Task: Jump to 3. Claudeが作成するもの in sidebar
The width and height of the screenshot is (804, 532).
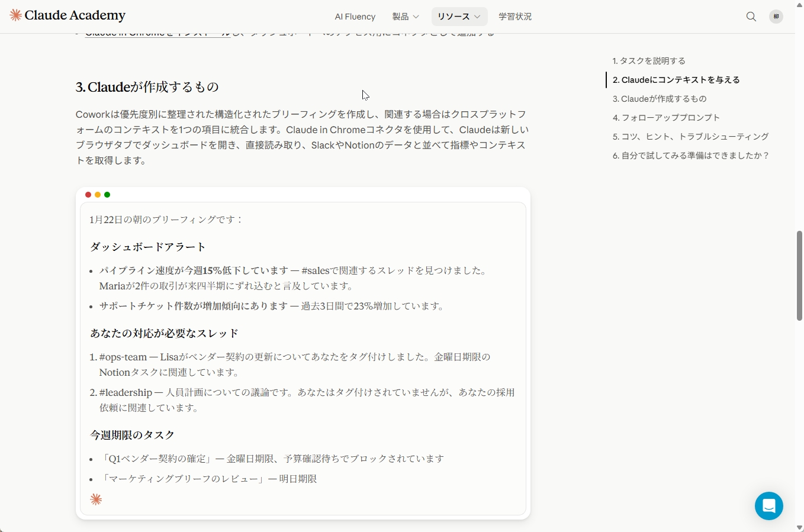Action: [660, 99]
